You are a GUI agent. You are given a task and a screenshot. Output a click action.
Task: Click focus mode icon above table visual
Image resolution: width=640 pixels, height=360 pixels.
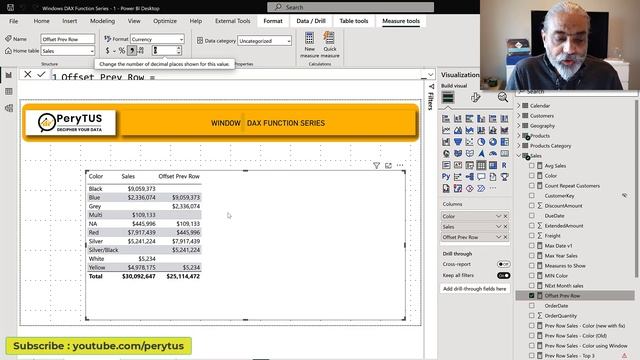[x=388, y=165]
